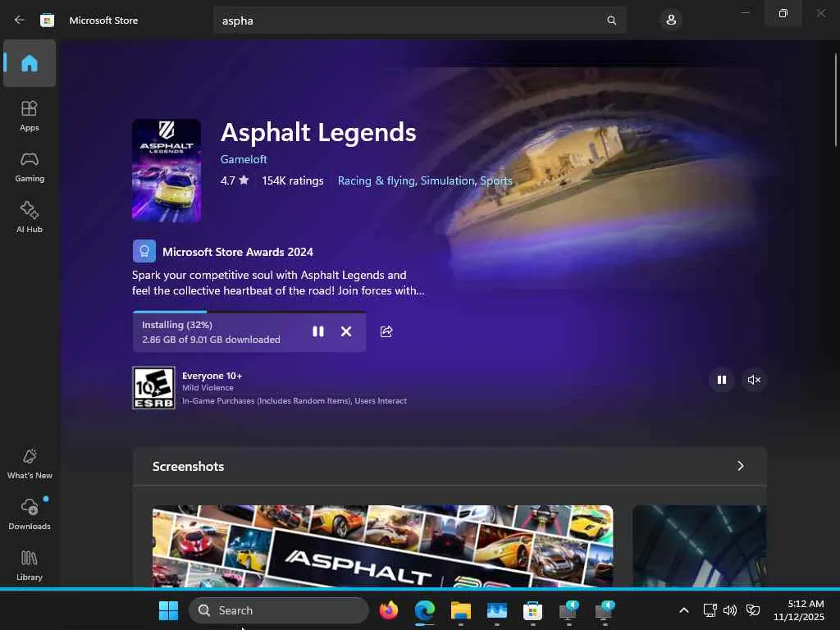Open the Simulation category link

(447, 180)
